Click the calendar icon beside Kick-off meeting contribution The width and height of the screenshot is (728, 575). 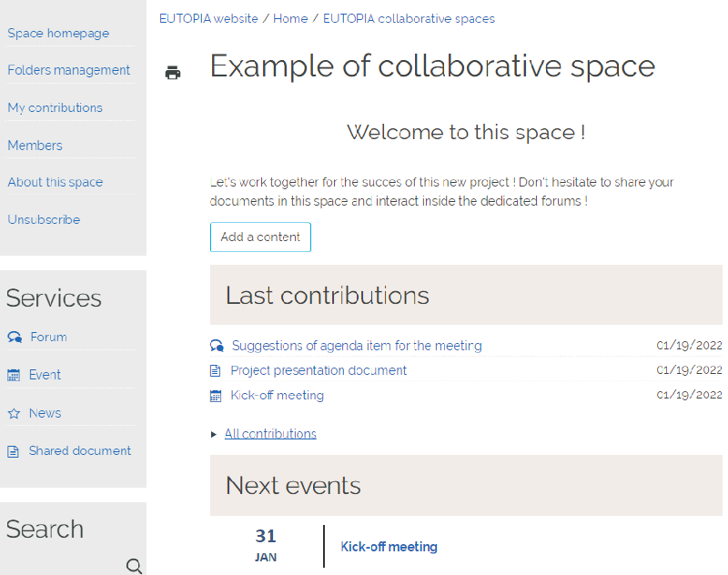click(x=216, y=396)
